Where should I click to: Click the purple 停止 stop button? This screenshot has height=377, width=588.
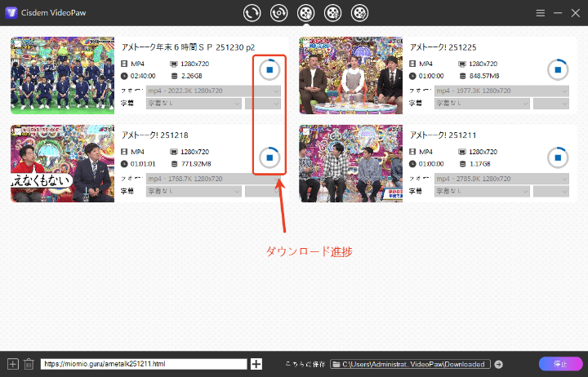[560, 364]
